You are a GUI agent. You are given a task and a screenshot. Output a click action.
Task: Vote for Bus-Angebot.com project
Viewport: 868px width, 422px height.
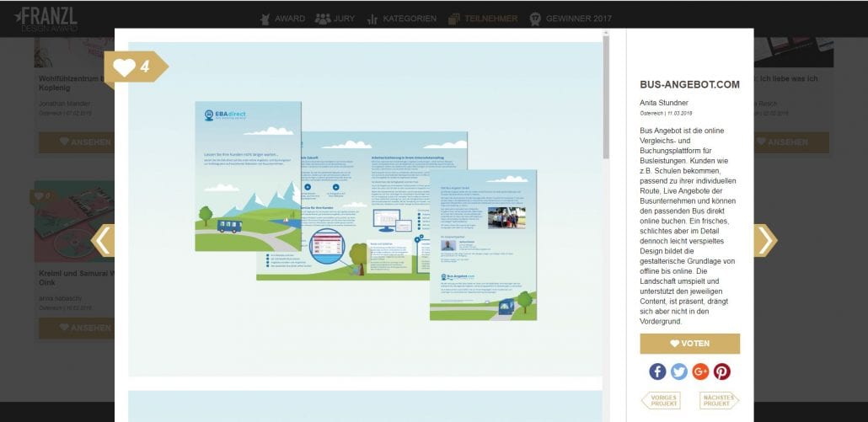tap(689, 344)
